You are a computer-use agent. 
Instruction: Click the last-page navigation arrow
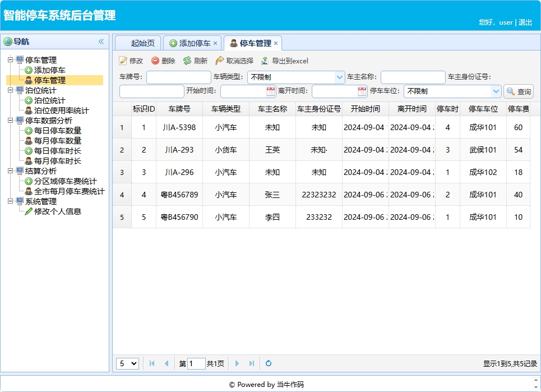click(251, 363)
